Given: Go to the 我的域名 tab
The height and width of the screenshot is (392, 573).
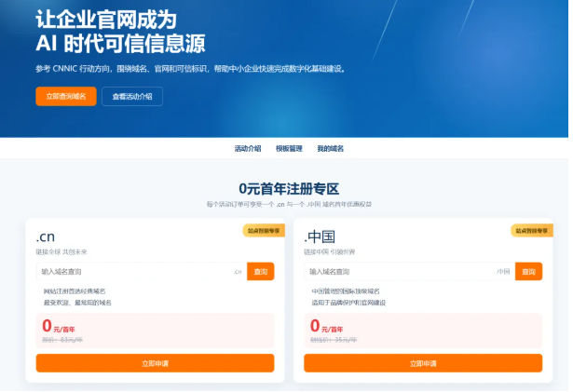Looking at the screenshot, I should (x=331, y=148).
